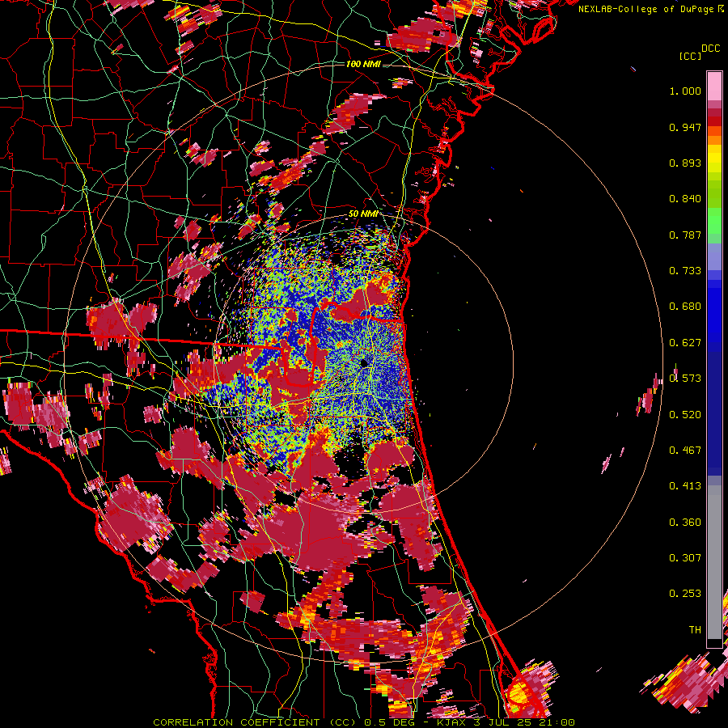Image resolution: width=728 pixels, height=728 pixels.
Task: Click the TH threshold label on legend
Action: (695, 630)
